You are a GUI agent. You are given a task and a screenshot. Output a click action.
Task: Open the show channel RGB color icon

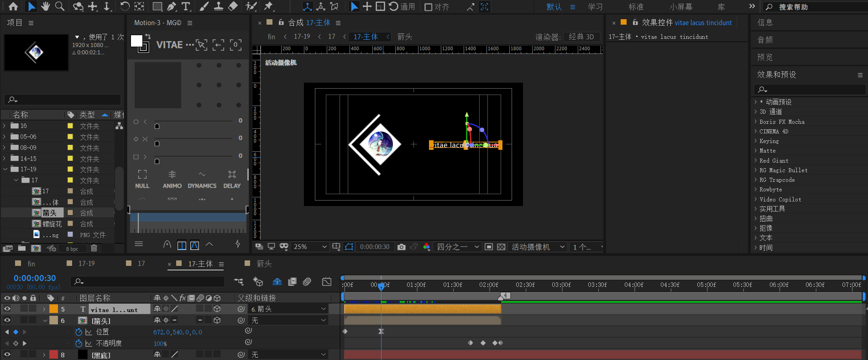tap(426, 247)
